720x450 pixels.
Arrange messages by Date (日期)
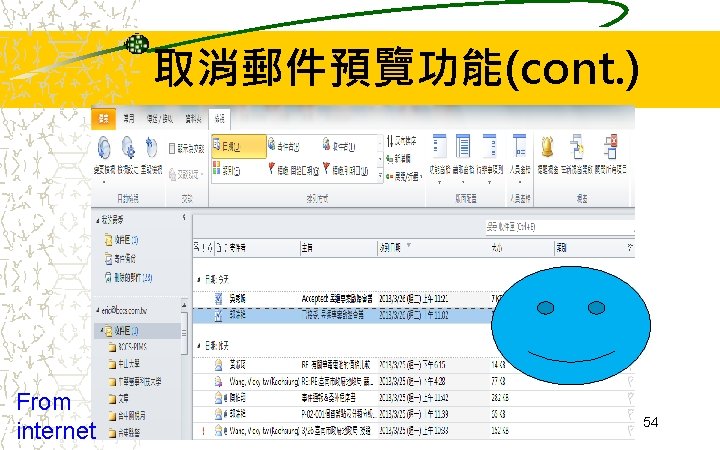click(x=239, y=146)
